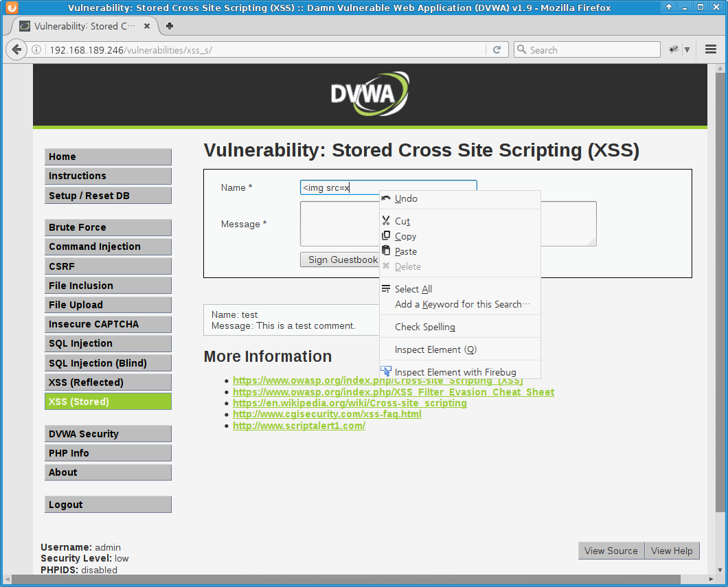Select XSS (Stored) in sidebar
This screenshot has width=728, height=587.
pyautogui.click(x=108, y=402)
